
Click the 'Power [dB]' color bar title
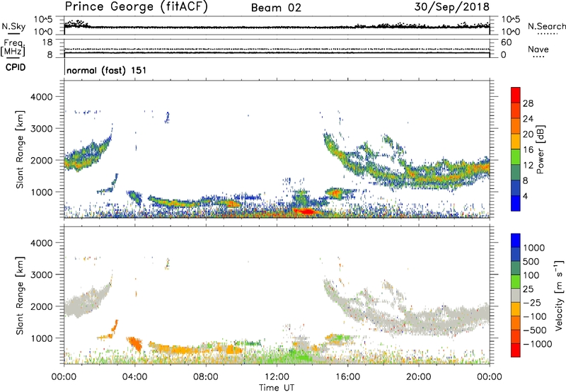tap(541, 149)
